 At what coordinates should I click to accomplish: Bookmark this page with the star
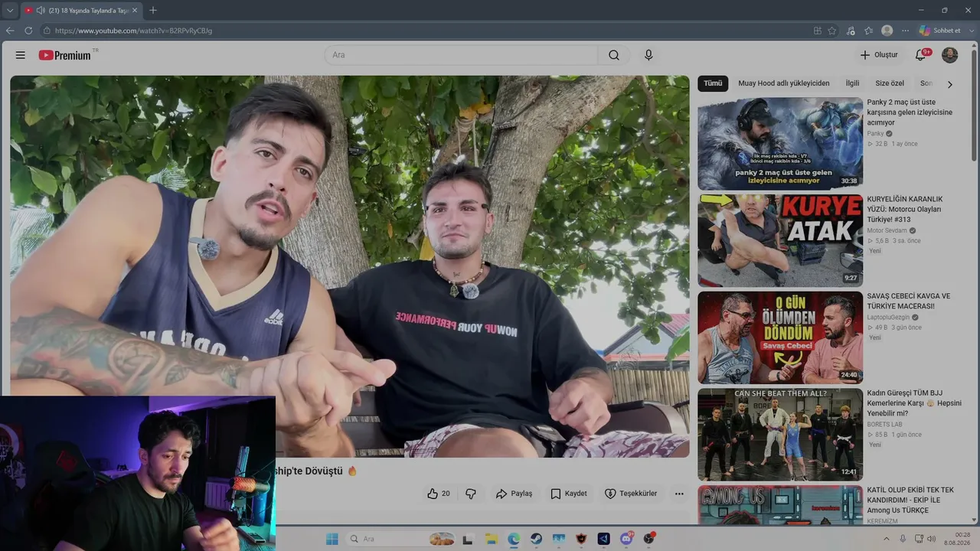tap(832, 31)
